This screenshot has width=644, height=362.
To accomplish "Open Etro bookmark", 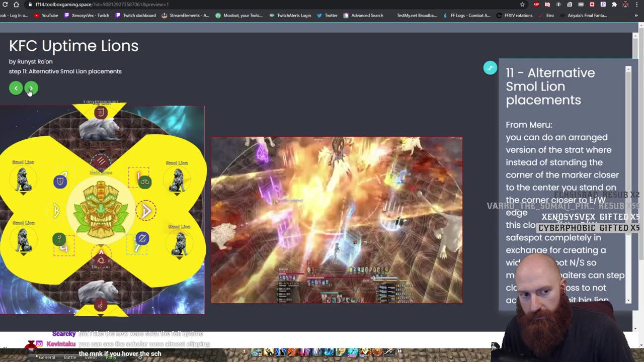I will point(546,16).
